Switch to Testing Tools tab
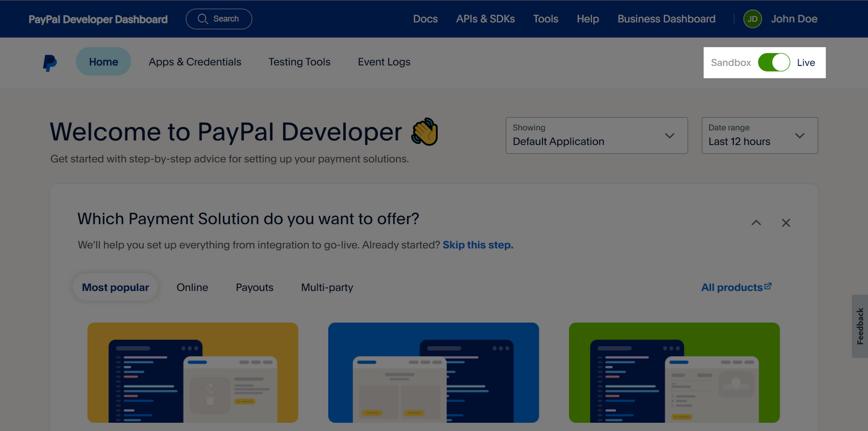 pyautogui.click(x=299, y=62)
